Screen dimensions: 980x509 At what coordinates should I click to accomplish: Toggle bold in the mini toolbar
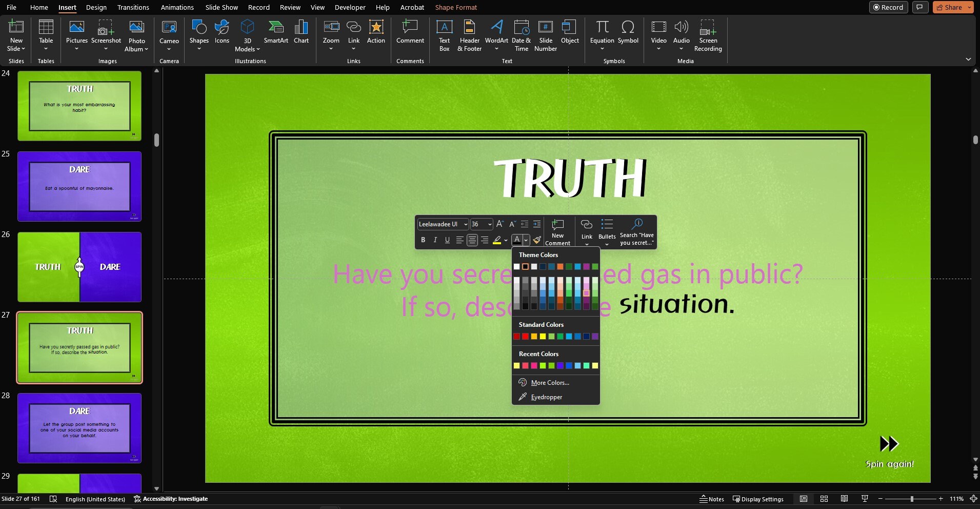tap(423, 240)
